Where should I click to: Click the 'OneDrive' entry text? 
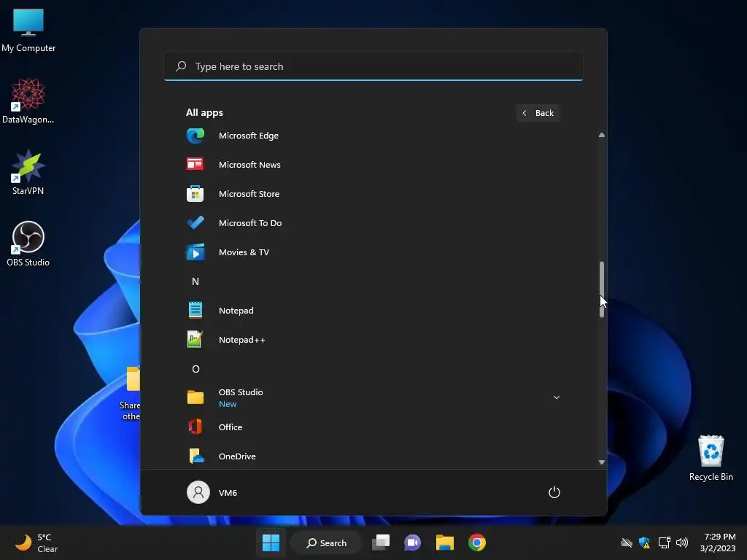click(x=237, y=456)
